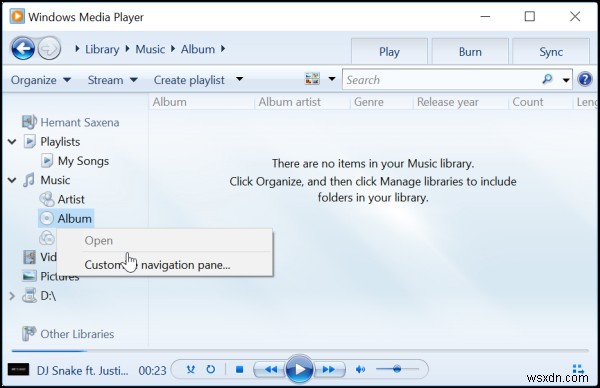Switch to the Burn tab
The height and width of the screenshot is (388, 600).
[470, 52]
